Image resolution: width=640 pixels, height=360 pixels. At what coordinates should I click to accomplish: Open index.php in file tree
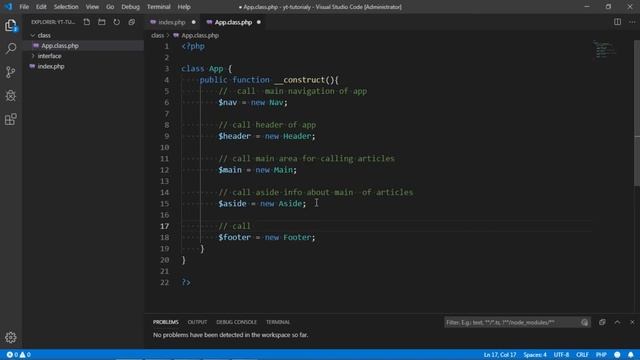(x=51, y=66)
